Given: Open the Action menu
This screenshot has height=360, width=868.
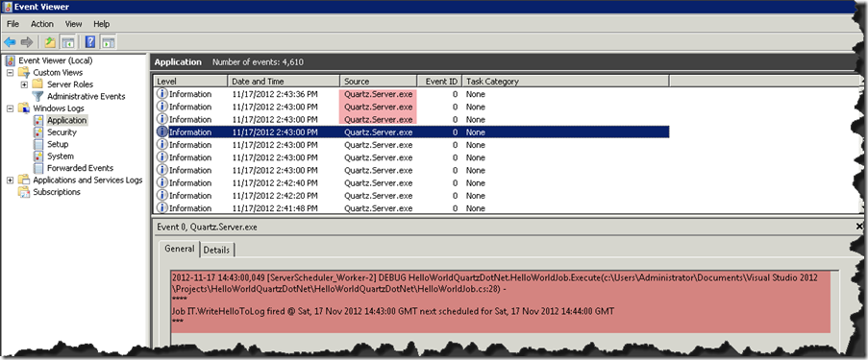Looking at the screenshot, I should click(x=42, y=24).
